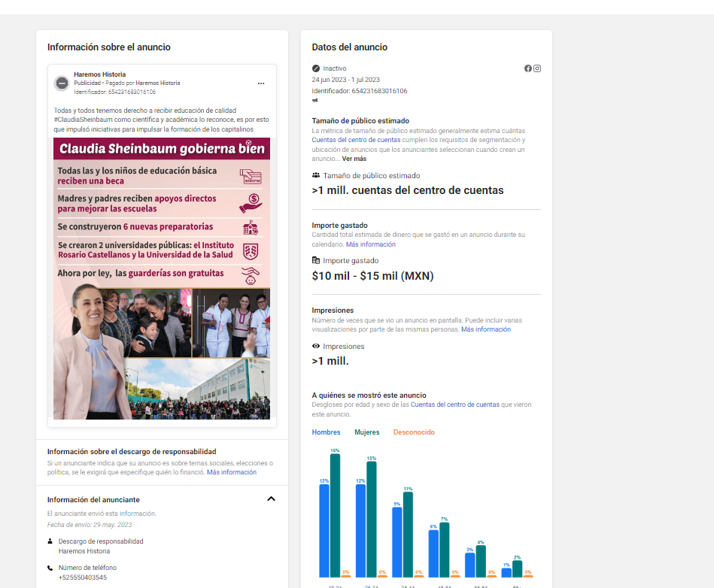This screenshot has width=714, height=588.
Task: Click the Importe gastado money icon
Action: pyautogui.click(x=316, y=261)
